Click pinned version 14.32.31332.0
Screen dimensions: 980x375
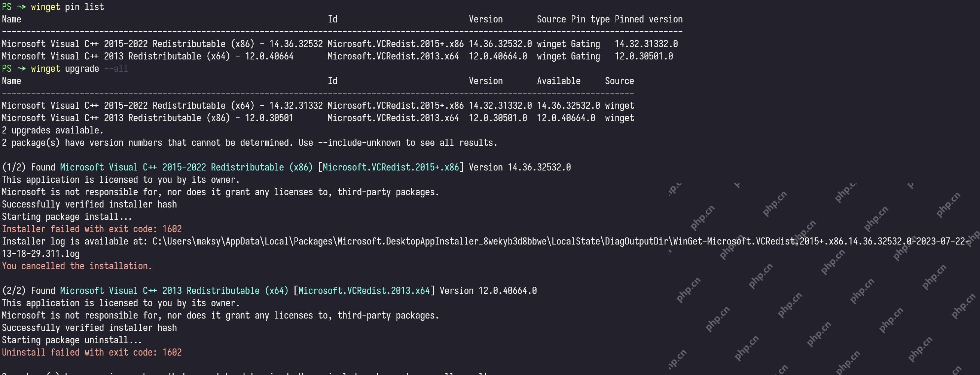(646, 44)
